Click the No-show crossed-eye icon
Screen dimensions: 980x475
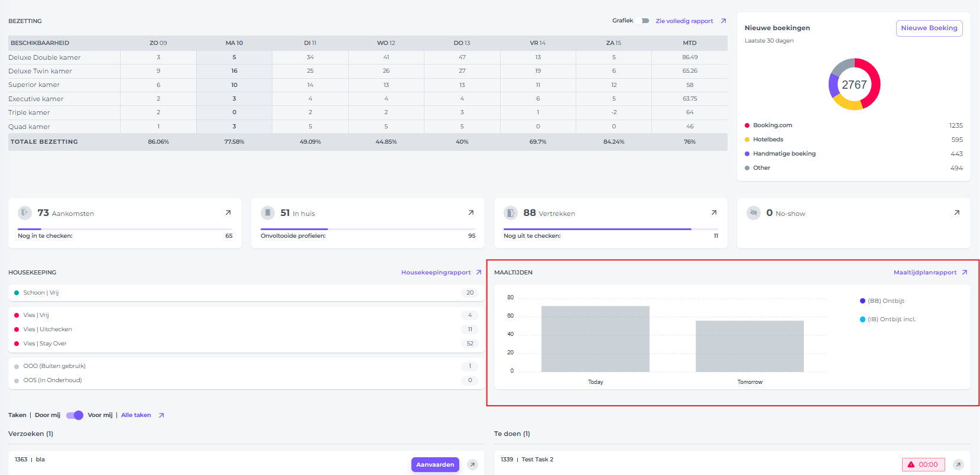(754, 213)
